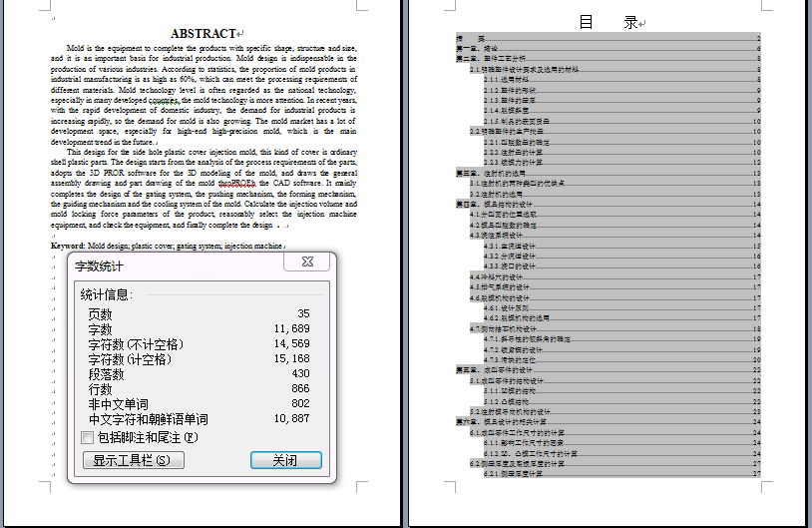Select the 非中文单词 value 802
812x528 pixels.
(300, 403)
